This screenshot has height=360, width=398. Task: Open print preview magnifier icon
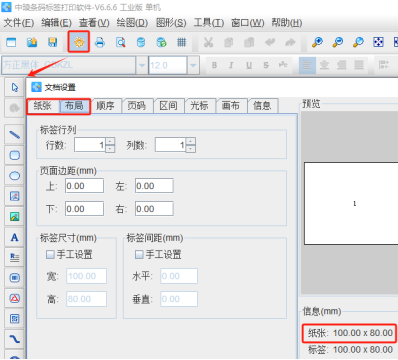coord(120,42)
